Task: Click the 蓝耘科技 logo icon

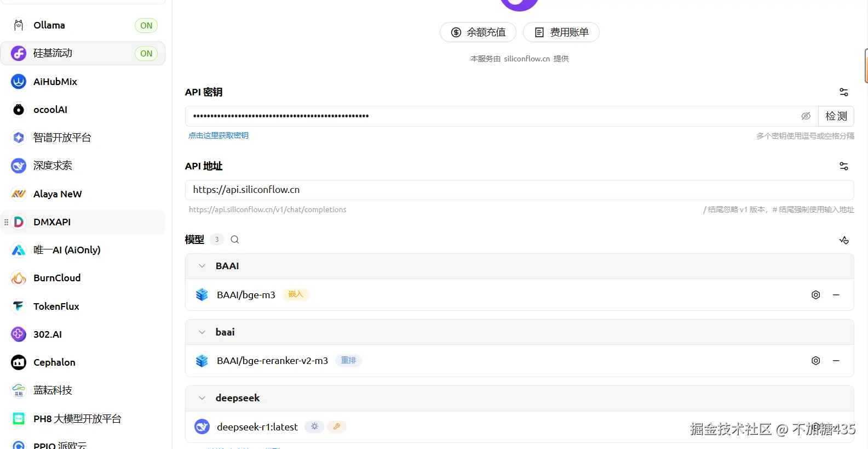Action: (x=19, y=390)
